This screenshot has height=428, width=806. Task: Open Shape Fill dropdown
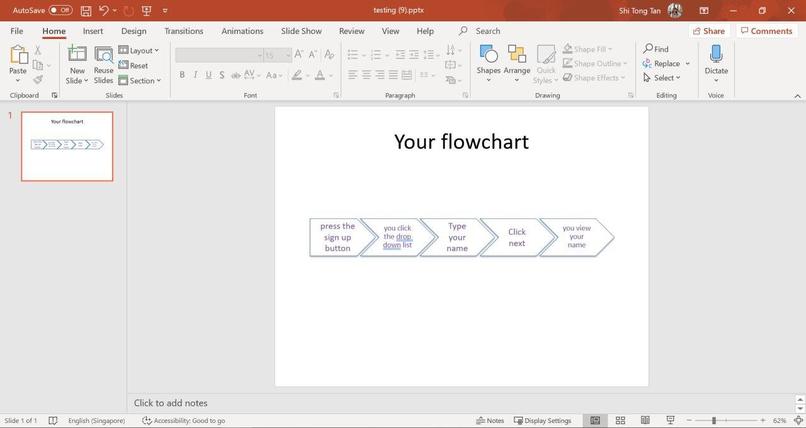tap(588, 49)
